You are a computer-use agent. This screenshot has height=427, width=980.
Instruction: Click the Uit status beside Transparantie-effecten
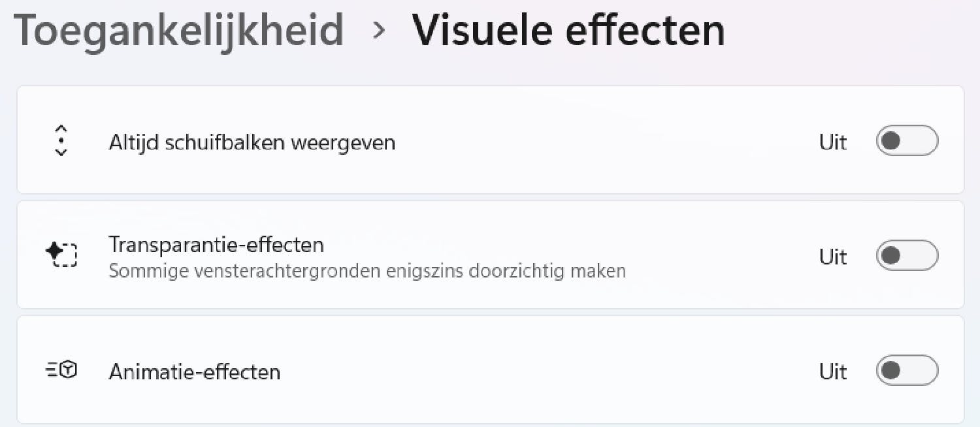pyautogui.click(x=833, y=256)
